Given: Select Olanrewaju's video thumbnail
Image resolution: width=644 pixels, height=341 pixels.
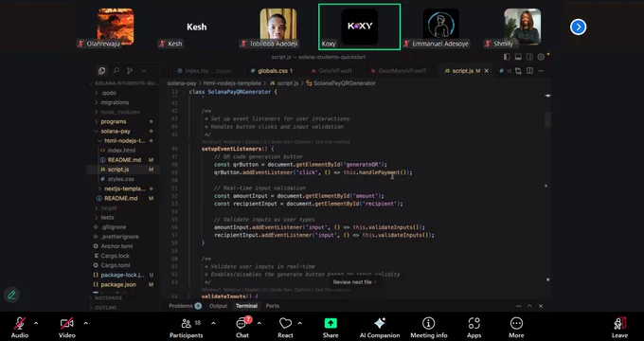Looking at the screenshot, I should (x=115, y=27).
